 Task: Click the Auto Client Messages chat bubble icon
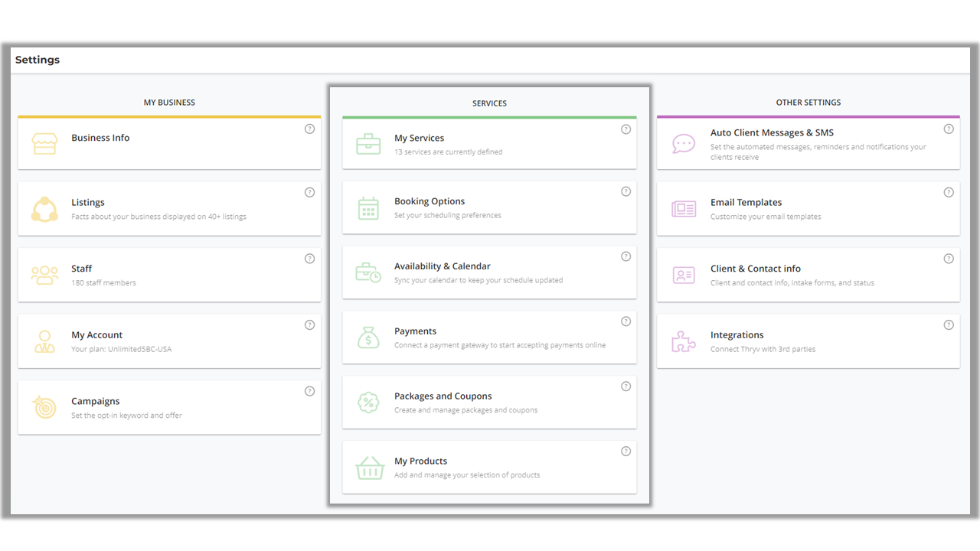coord(683,143)
